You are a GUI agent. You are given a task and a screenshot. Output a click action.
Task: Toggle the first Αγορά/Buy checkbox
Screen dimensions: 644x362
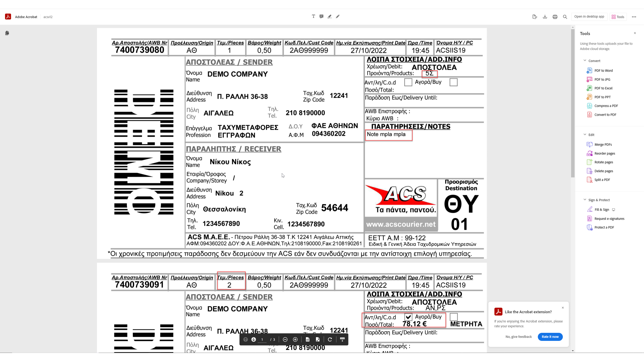point(453,82)
